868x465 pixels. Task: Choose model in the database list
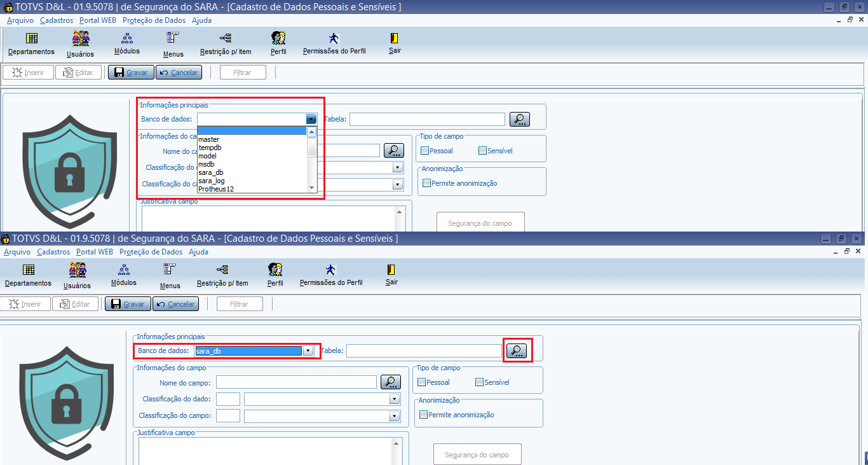click(x=252, y=156)
